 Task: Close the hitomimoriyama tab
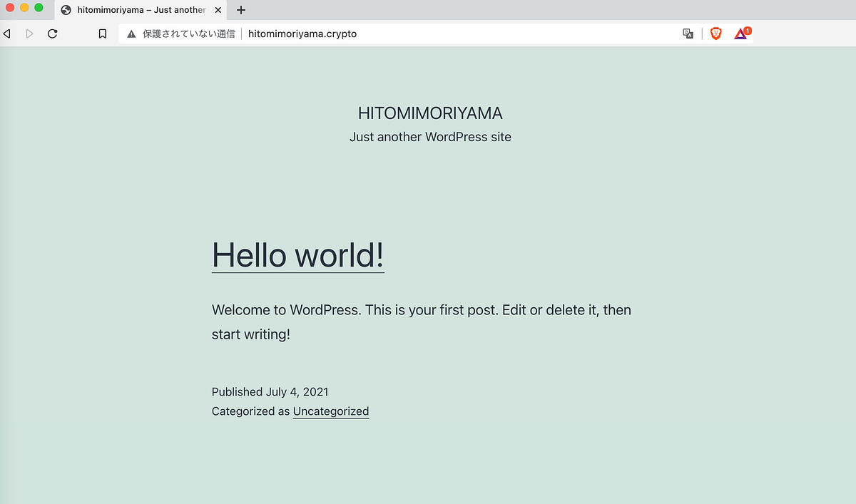click(218, 10)
